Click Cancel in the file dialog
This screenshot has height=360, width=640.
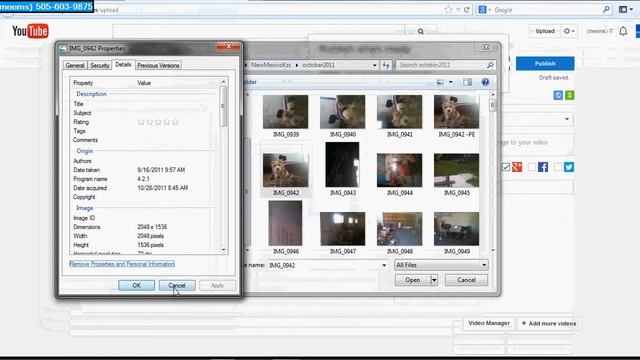click(466, 280)
